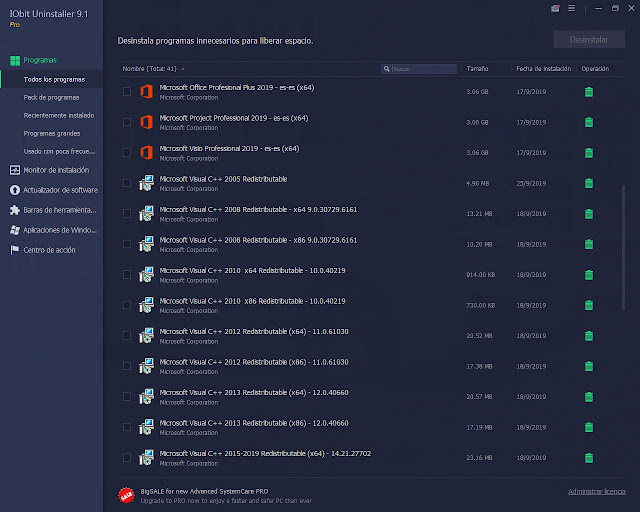
Task: Click the trash icon for Visual C++ 2012 (x86) 11.0.61030
Action: coord(589,366)
